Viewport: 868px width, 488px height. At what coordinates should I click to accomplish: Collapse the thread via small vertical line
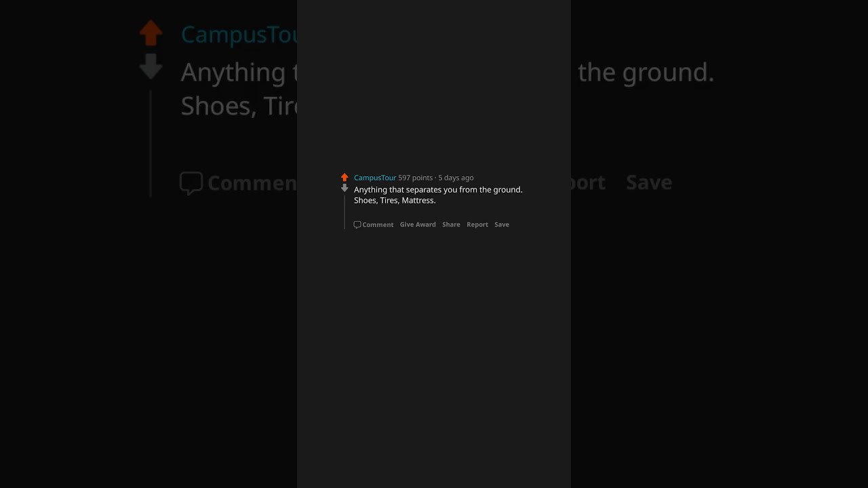point(344,212)
